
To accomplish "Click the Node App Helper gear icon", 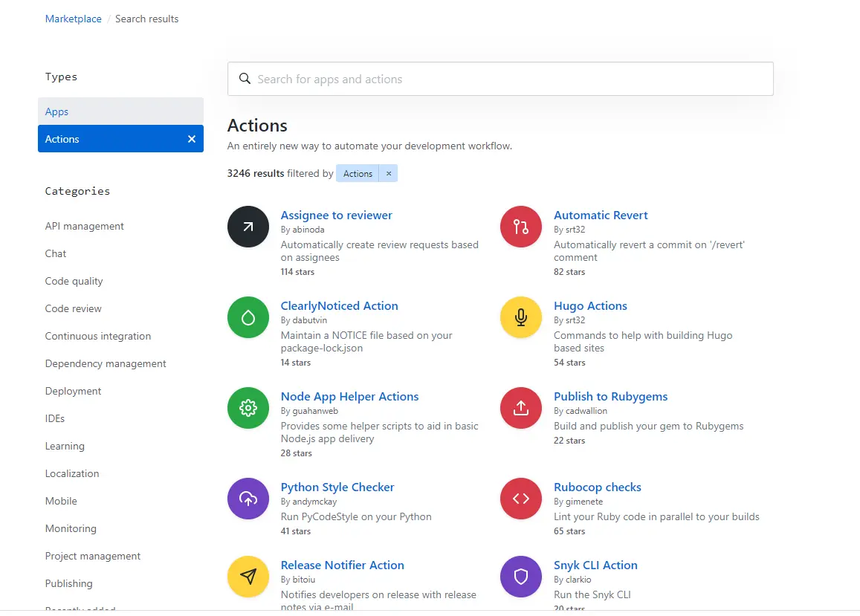I will point(248,407).
